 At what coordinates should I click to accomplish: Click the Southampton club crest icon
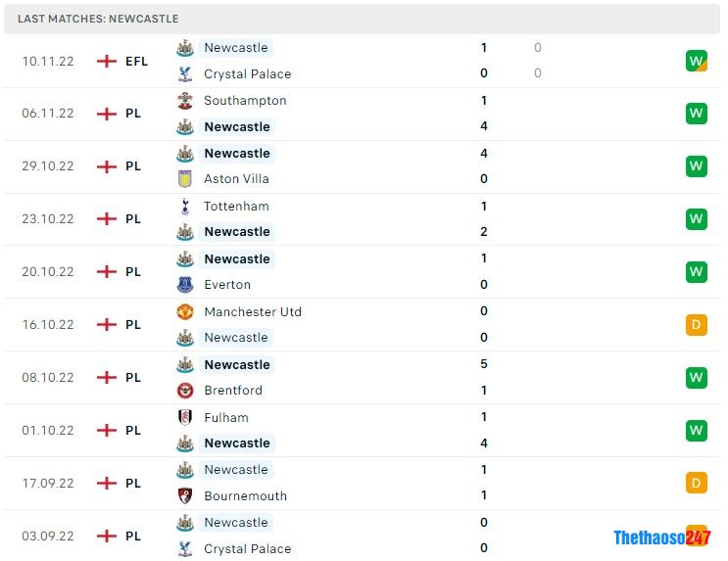(x=185, y=101)
